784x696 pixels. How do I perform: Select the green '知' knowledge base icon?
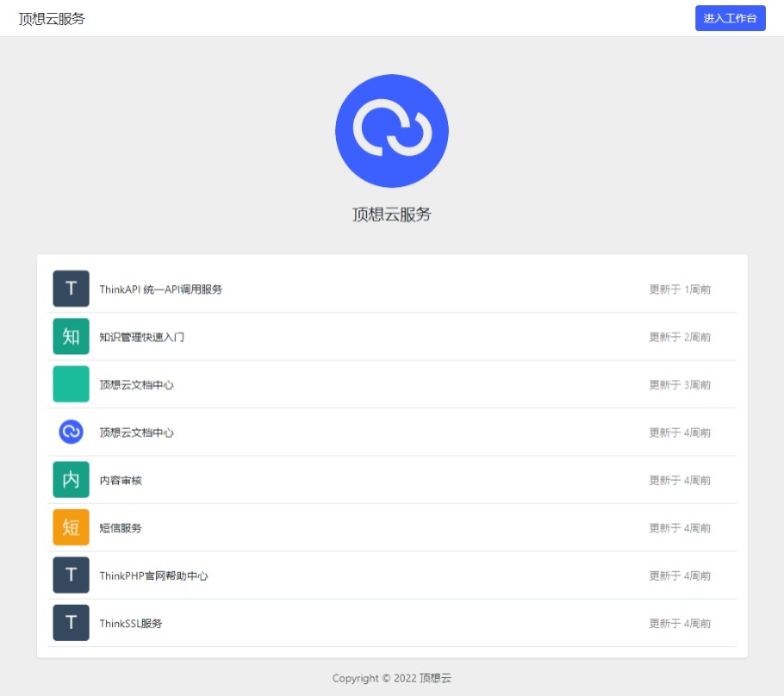tap(70, 336)
